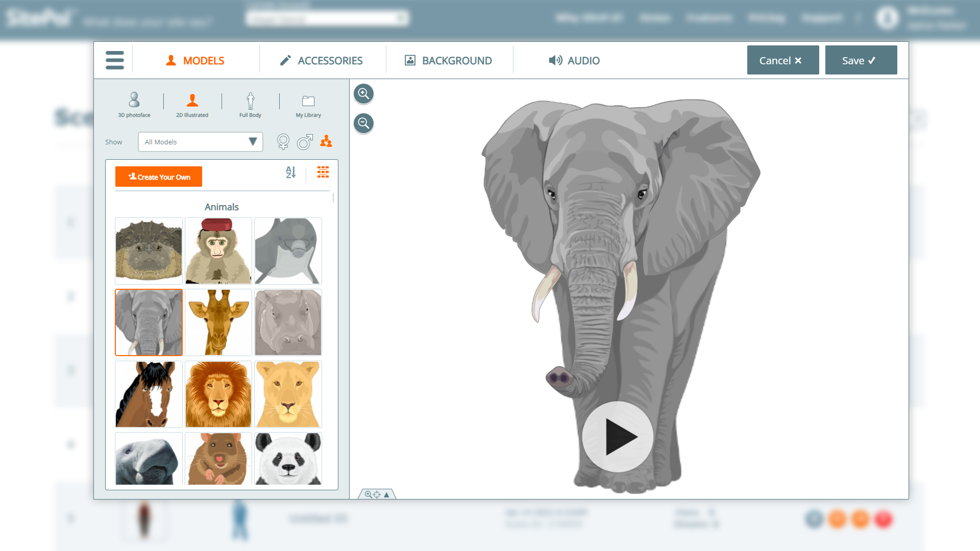Open the ACCESSORIES tab
Image resolution: width=980 pixels, height=551 pixels.
(322, 61)
